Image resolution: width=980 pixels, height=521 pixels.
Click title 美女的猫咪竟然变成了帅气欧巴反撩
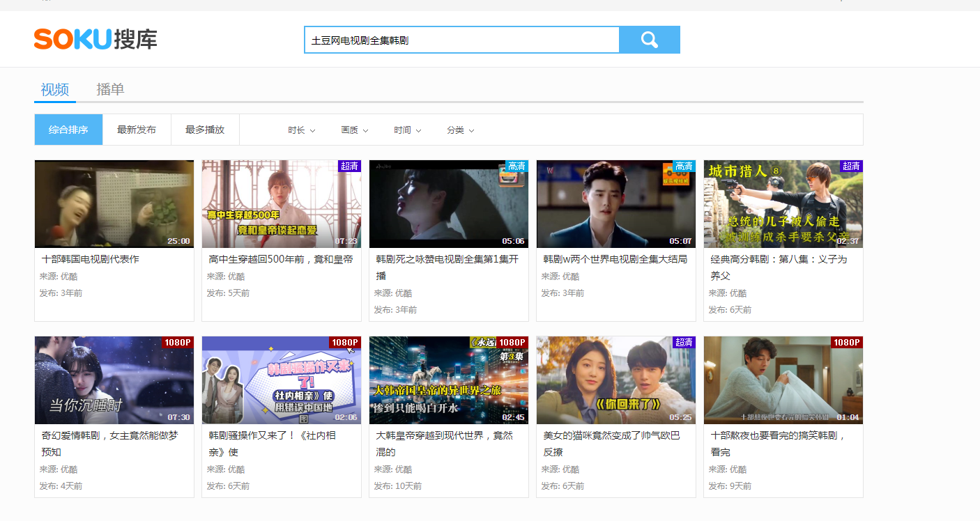612,444
